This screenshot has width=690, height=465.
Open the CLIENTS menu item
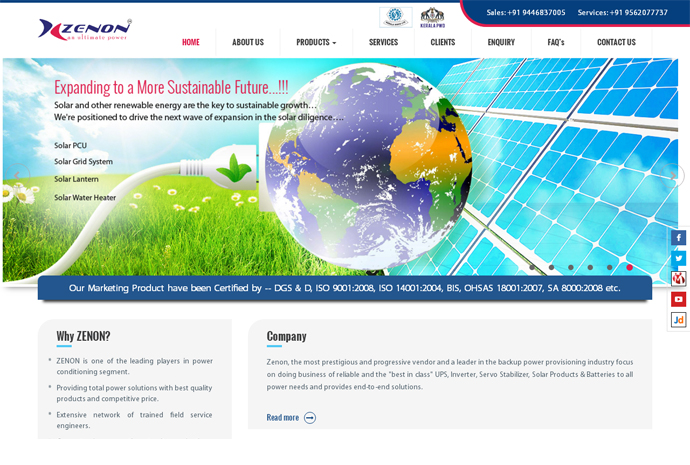(x=443, y=42)
